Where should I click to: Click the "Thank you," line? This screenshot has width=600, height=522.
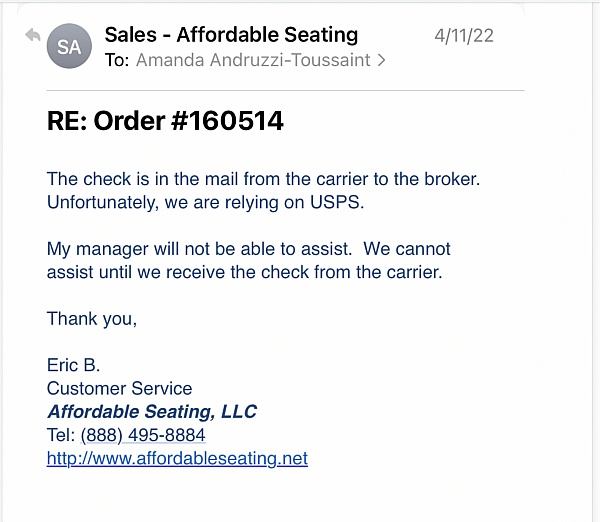(x=92, y=319)
